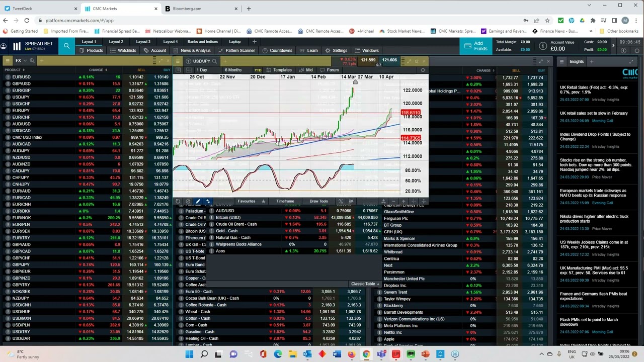This screenshot has height=362, width=644.
Task: Click GBP/USD sell price 1.31647
Action: [x=136, y=83]
